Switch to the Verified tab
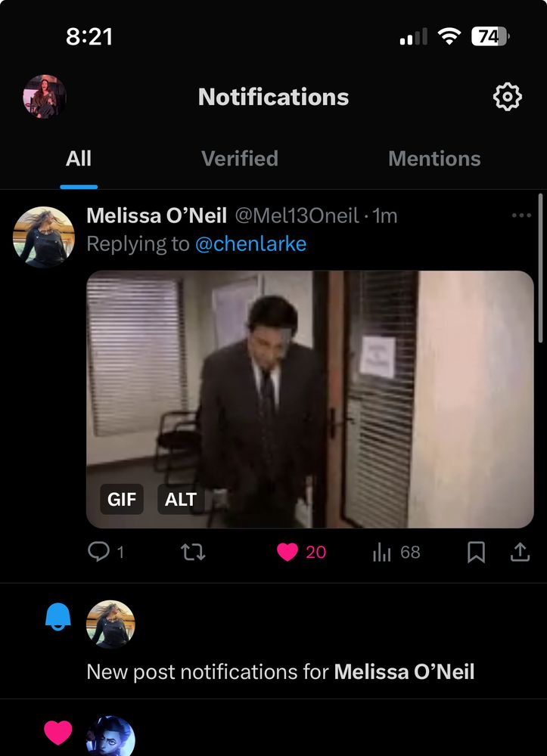Image resolution: width=547 pixels, height=756 pixels. coord(240,158)
